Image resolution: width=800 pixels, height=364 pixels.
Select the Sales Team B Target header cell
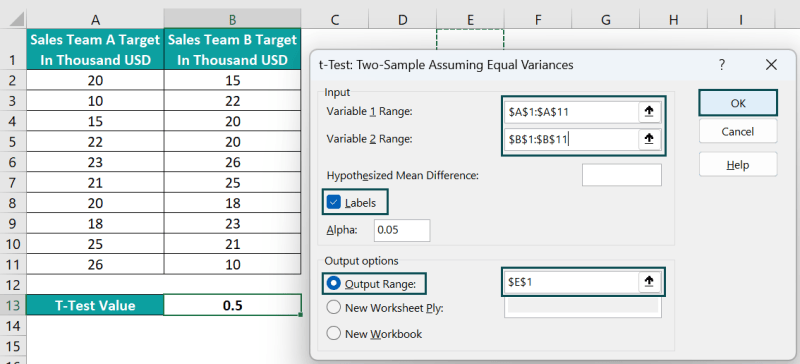point(232,49)
